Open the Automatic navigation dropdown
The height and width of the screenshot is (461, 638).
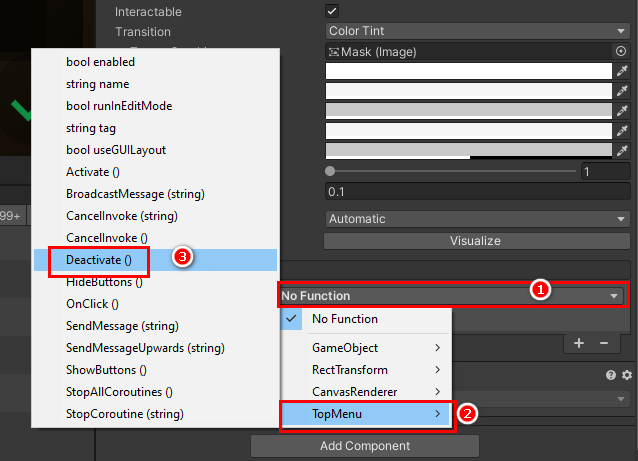pos(477,219)
